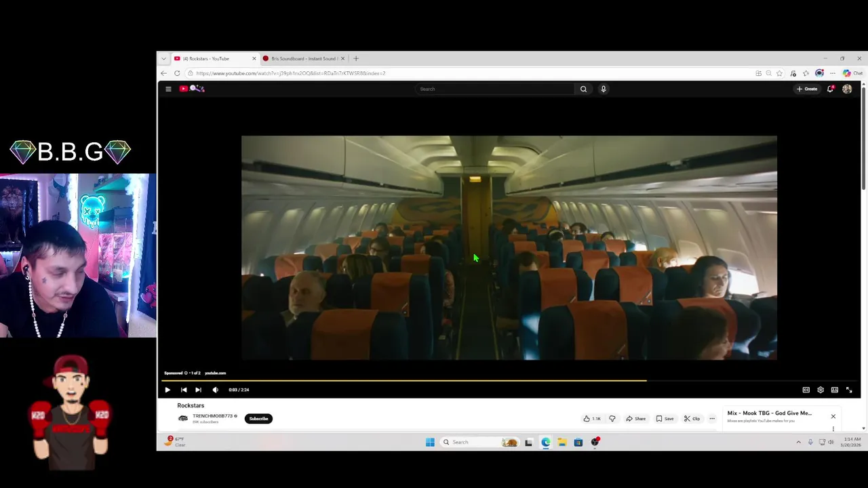The image size is (868, 488).
Task: Create a Clip of the video
Action: (x=692, y=419)
